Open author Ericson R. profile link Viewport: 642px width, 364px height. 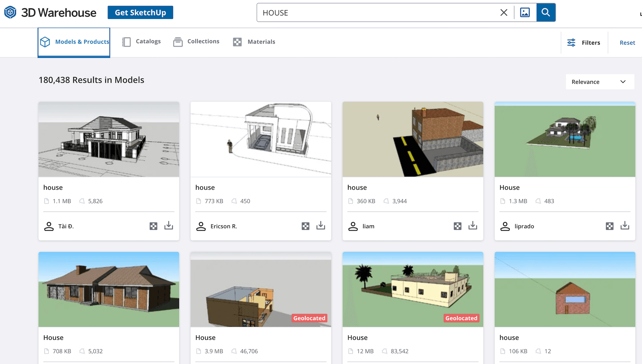click(x=224, y=226)
